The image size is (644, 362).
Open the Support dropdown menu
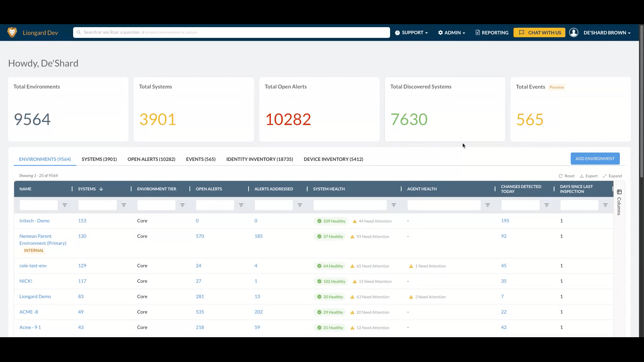(412, 33)
